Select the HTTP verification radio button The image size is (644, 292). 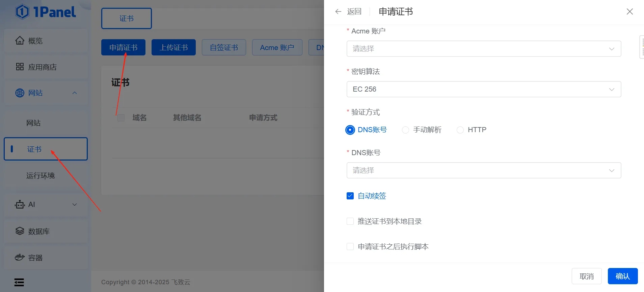tap(460, 130)
